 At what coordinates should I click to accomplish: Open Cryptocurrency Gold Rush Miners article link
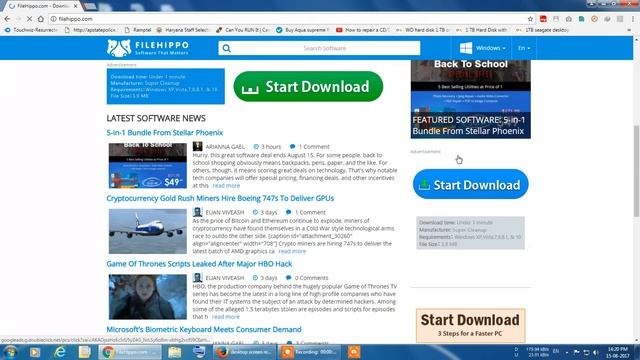[220, 198]
